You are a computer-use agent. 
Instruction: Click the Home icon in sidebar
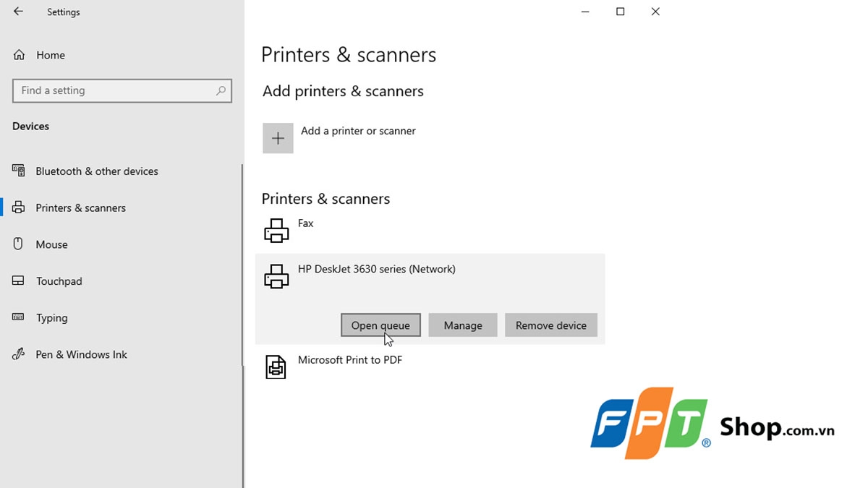coord(19,55)
